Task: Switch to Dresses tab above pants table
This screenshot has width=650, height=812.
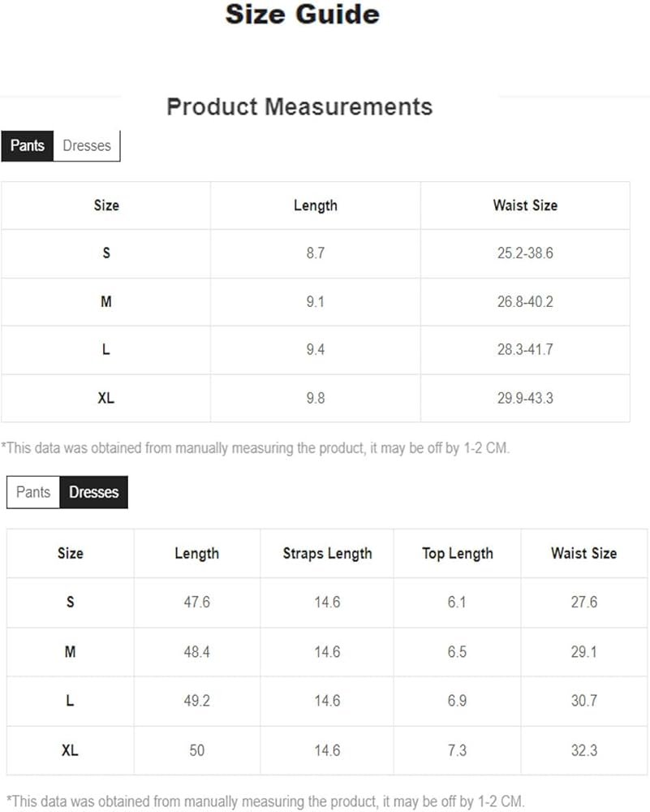Action: pyautogui.click(x=87, y=145)
